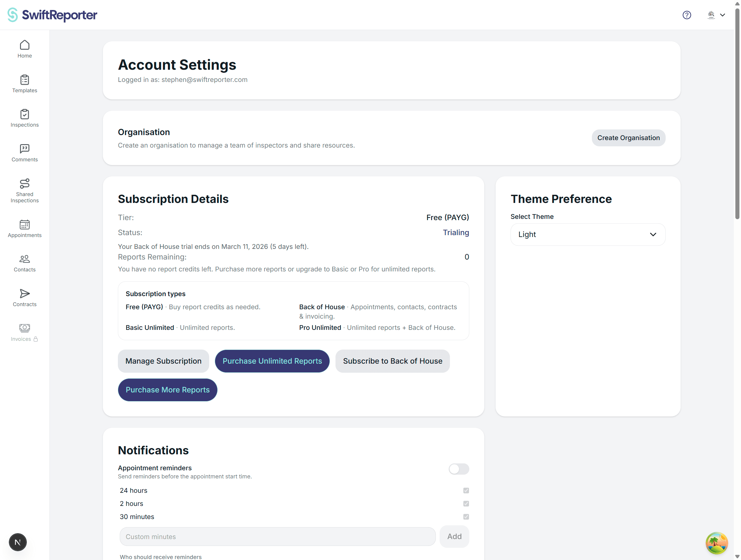Image resolution: width=741 pixels, height=560 pixels.
Task: Click Purchase More Reports button
Action: point(168,390)
